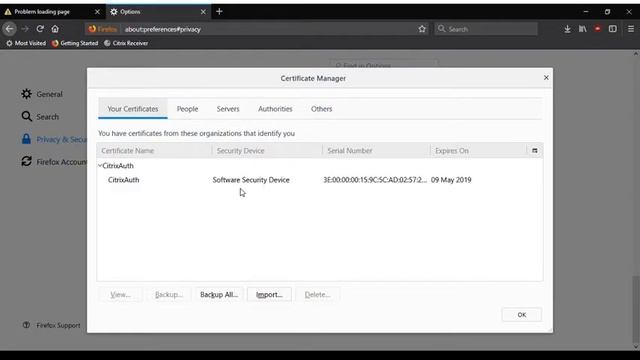Viewport: 640px width, 360px height.
Task: Open the Citrix Receiver bookmark
Action: tap(126, 43)
